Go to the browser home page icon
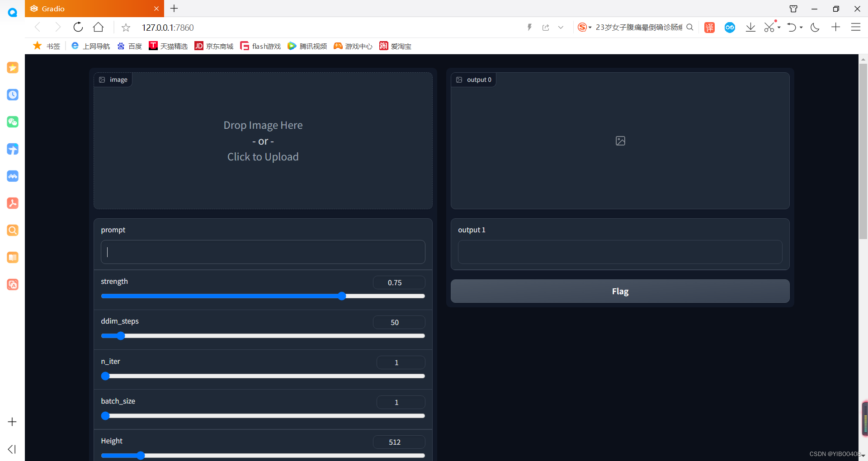Viewport: 868px width, 461px height. point(98,28)
